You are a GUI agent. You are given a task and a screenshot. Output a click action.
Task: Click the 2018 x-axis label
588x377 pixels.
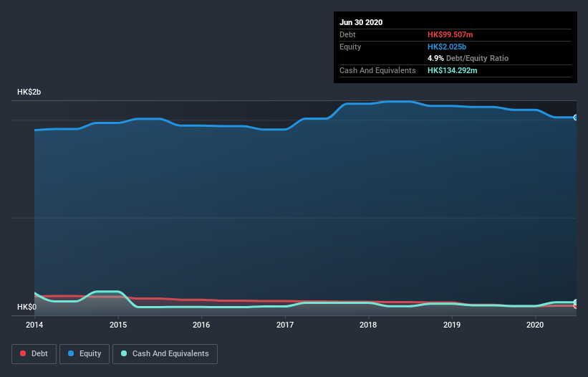[x=368, y=325]
